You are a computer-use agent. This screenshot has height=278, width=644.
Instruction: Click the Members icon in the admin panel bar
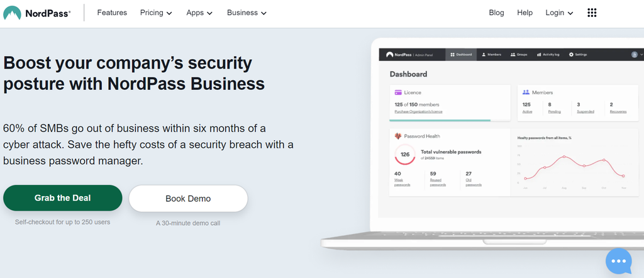(x=484, y=55)
